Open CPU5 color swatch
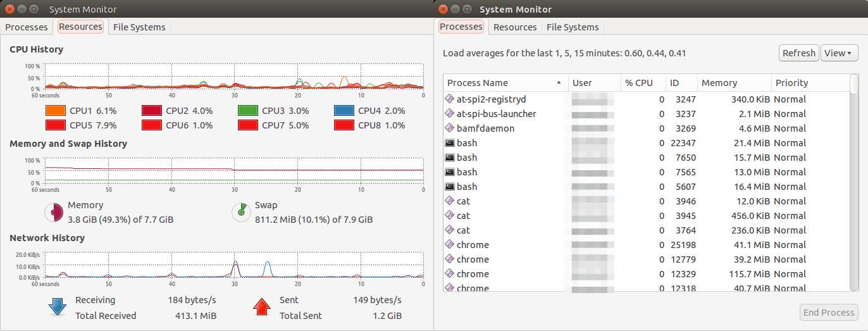Screen dimensions: 868x331 click(56, 125)
